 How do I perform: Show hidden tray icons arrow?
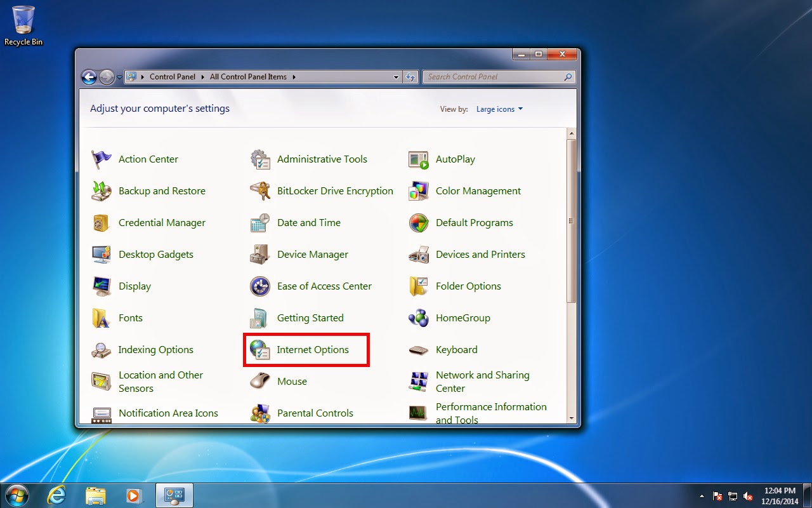point(702,496)
